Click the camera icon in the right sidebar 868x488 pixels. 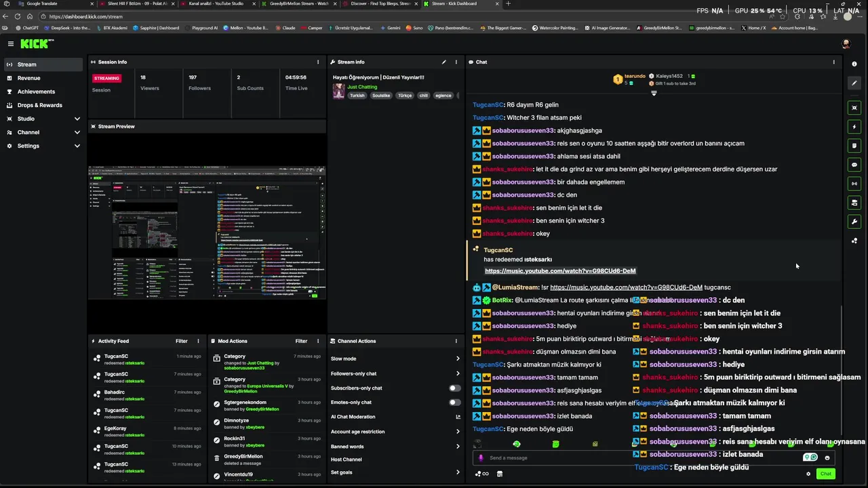coord(854,202)
